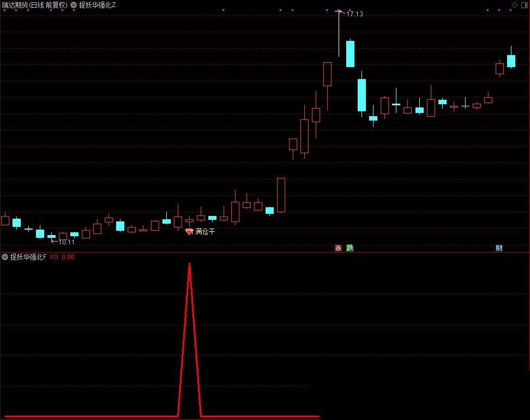Click the 17.13 high price label

tap(354, 14)
